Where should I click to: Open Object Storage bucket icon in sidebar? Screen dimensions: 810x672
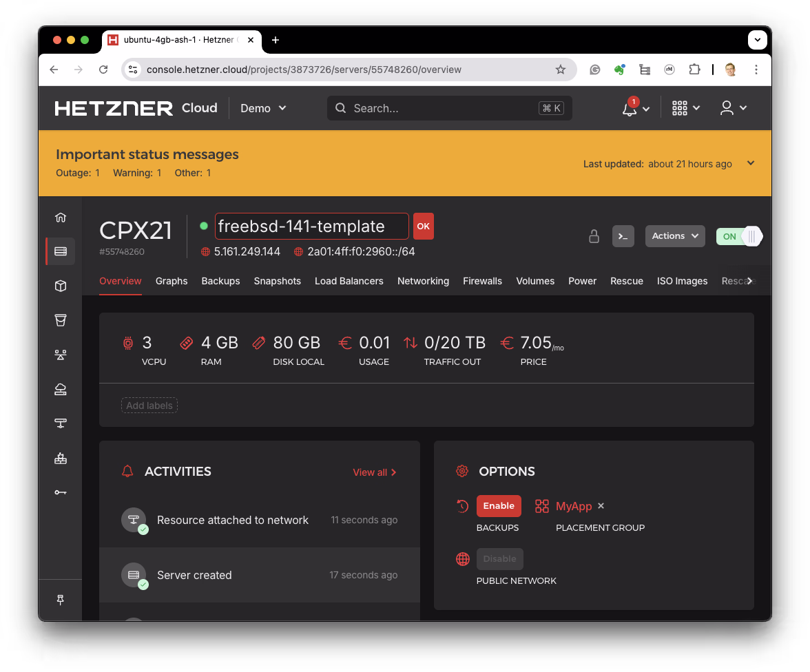61,320
